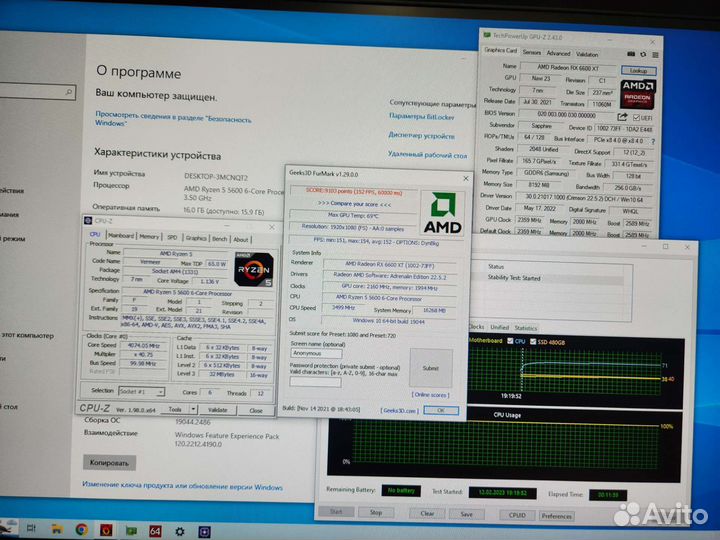
Task: Open the Удаленный рабочий стол link
Action: point(427,155)
